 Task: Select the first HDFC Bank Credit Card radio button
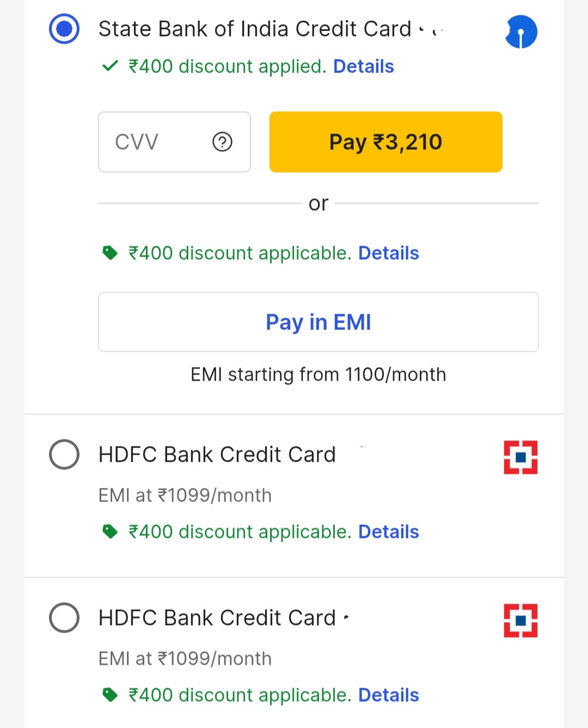coord(64,455)
